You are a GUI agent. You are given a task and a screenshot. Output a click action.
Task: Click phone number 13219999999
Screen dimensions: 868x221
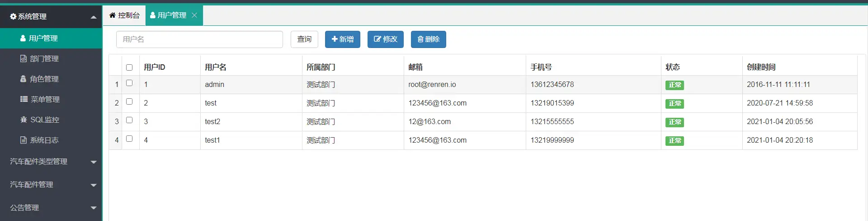pos(552,140)
